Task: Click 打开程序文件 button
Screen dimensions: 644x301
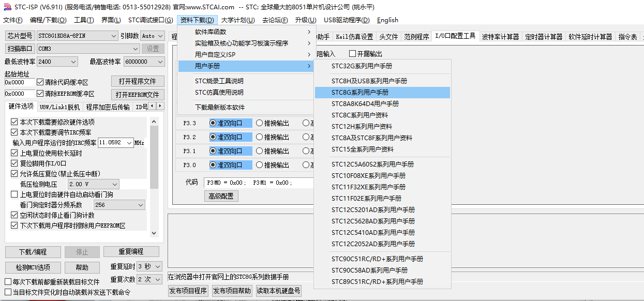Action: (x=138, y=82)
